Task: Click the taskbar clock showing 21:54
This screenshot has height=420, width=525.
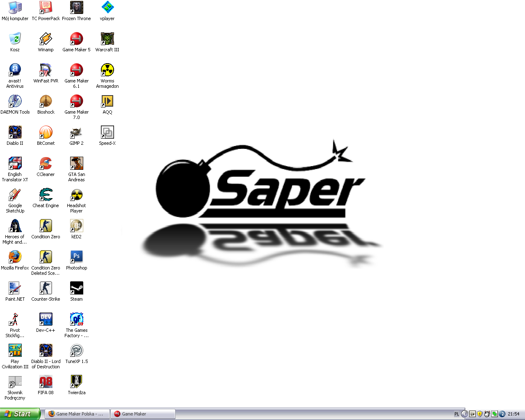Action: (514, 414)
